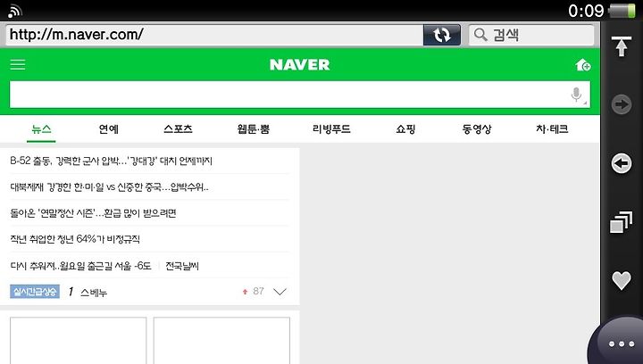Open the 전국날씨 weather link
This screenshot has width=643, height=364.
pos(182,266)
